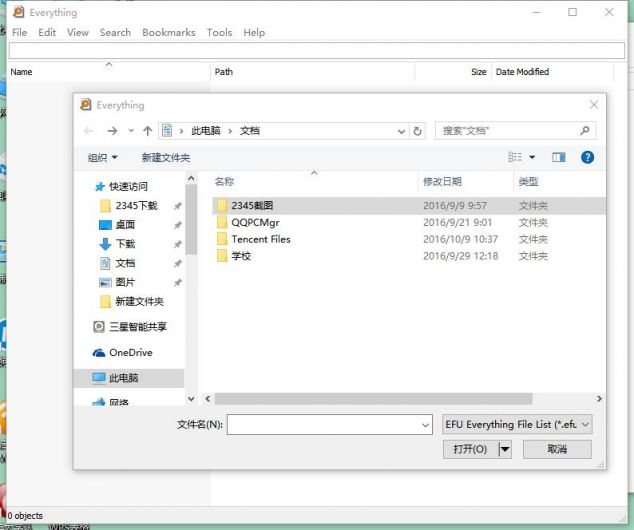Sort results by Name column
The width and height of the screenshot is (634, 530).
109,72
